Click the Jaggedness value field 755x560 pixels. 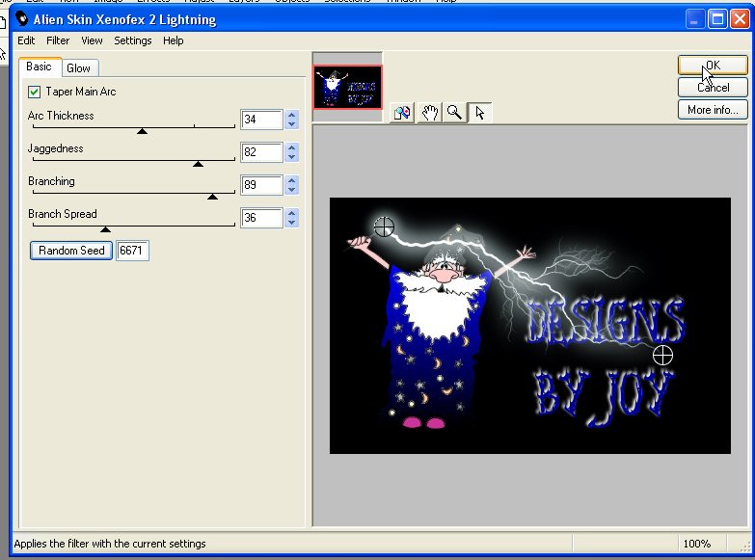point(261,152)
